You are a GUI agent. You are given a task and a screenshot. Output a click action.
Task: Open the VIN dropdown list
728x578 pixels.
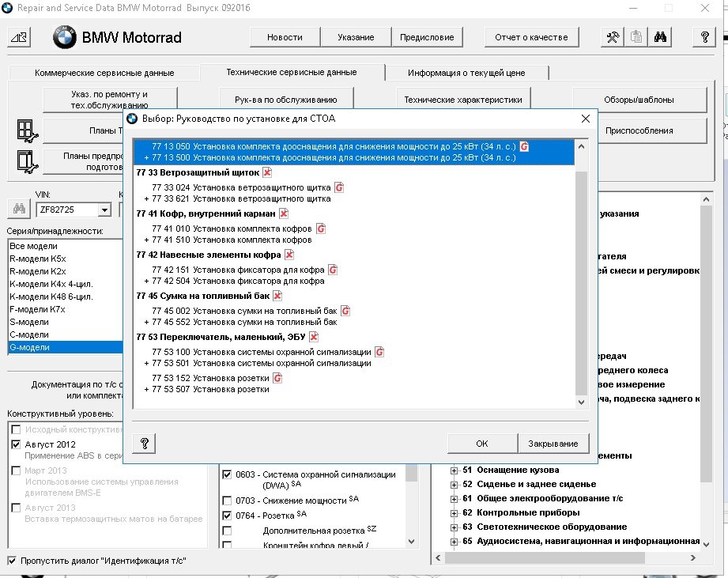coord(104,210)
